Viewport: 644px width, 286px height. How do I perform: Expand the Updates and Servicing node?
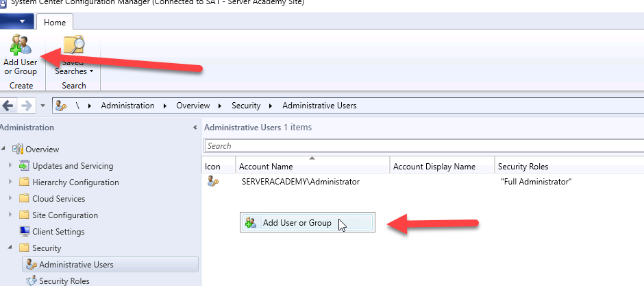tap(11, 165)
